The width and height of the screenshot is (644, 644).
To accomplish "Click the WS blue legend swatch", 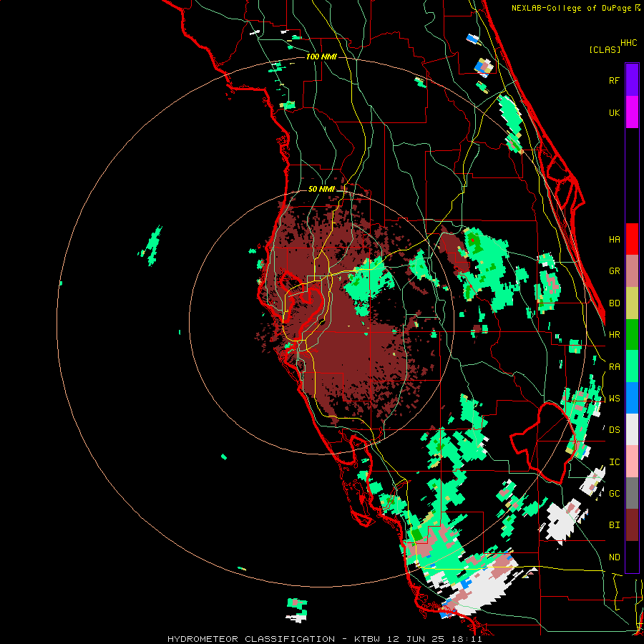I will click(x=632, y=398).
